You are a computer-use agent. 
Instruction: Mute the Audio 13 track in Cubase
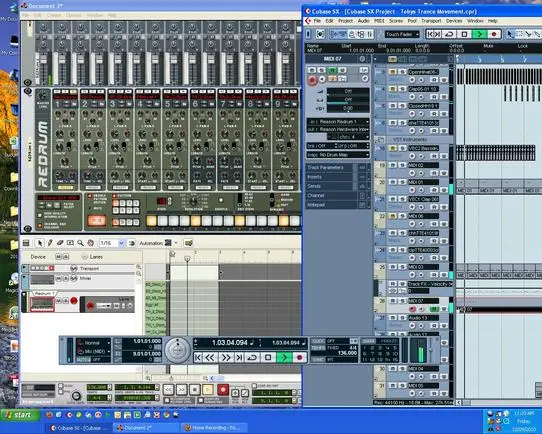[x=393, y=318]
